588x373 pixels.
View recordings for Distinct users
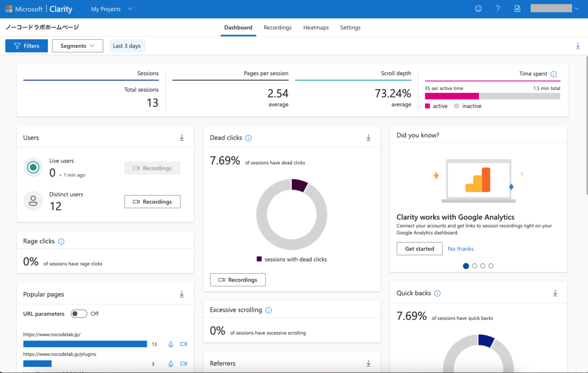[152, 202]
